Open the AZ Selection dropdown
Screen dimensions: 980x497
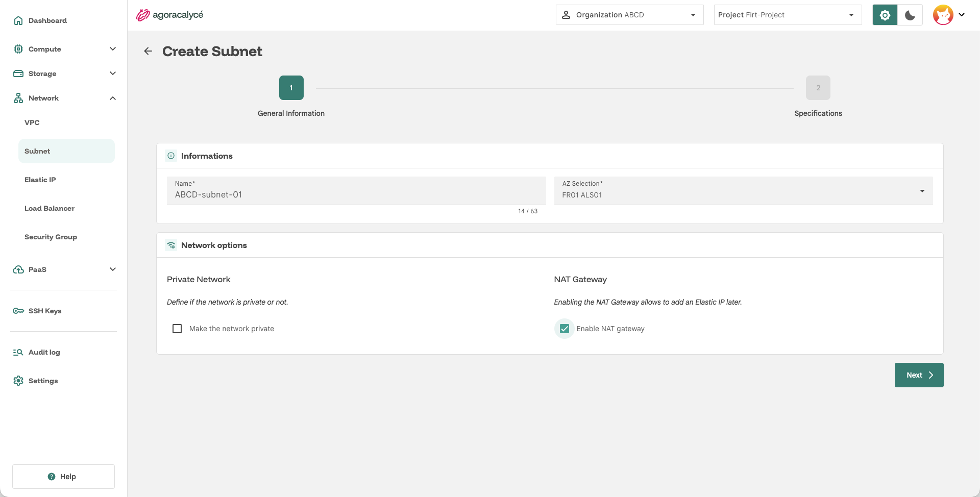(743, 191)
